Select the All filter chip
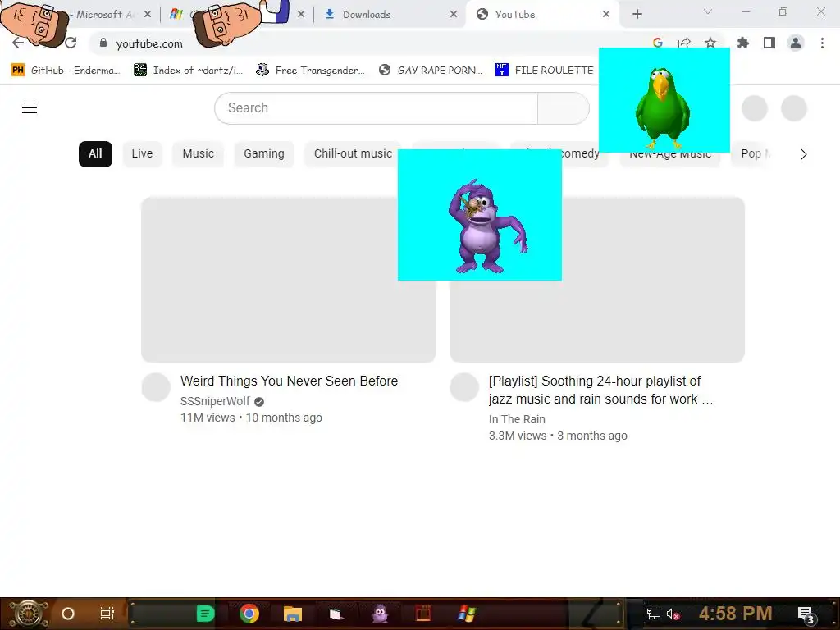The image size is (840, 630). click(x=95, y=153)
